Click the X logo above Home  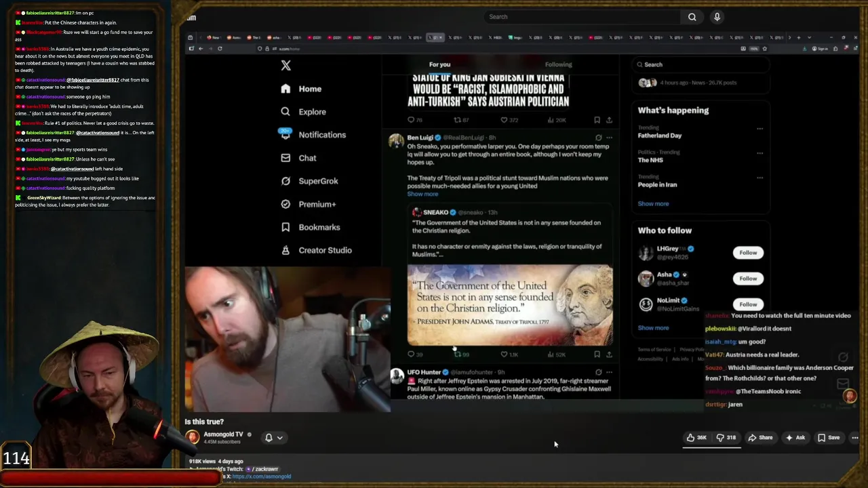[x=285, y=66]
